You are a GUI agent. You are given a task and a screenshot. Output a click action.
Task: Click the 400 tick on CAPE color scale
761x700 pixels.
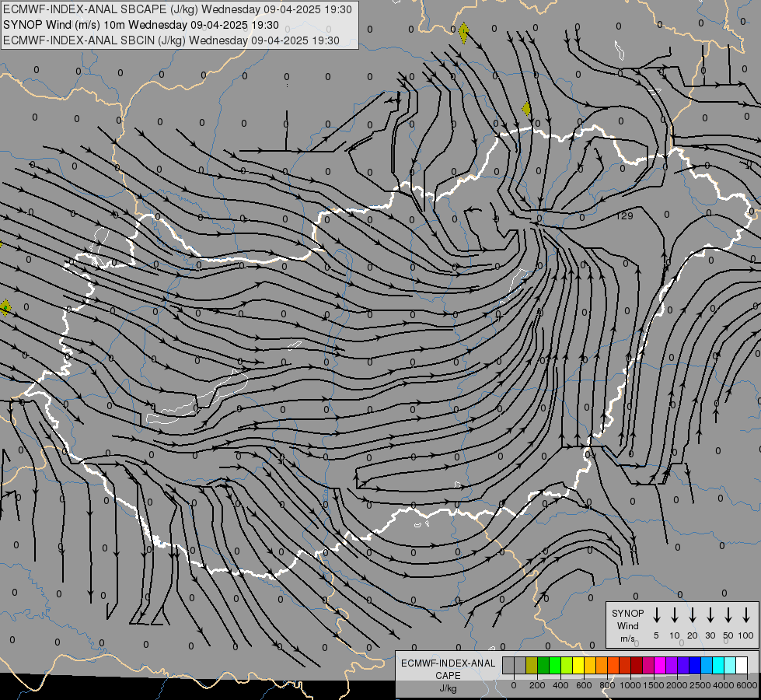(560, 685)
